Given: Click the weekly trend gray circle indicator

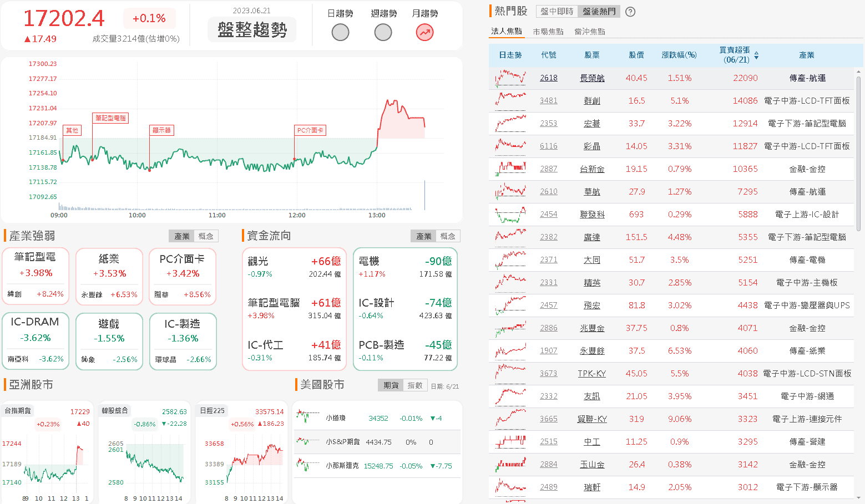Looking at the screenshot, I should tap(383, 33).
